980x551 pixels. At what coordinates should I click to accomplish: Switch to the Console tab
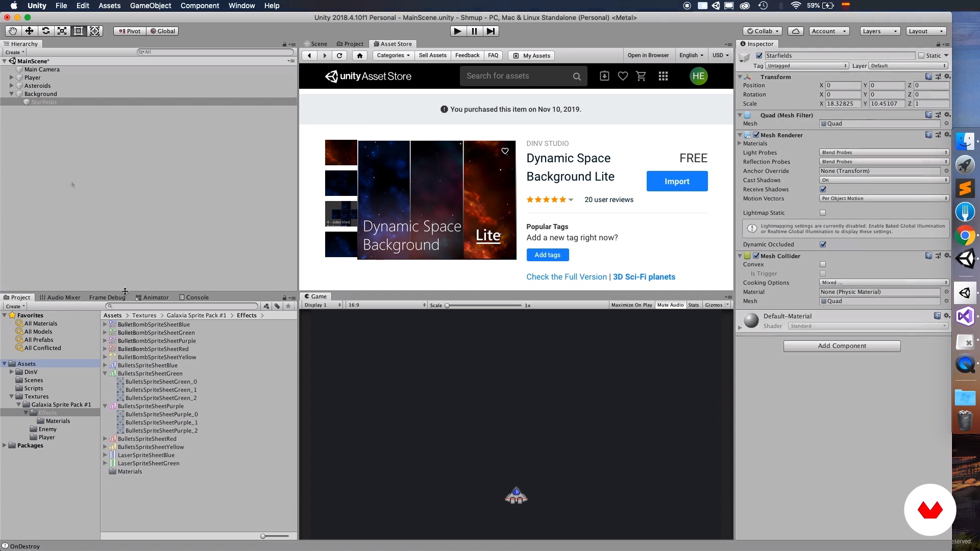[194, 297]
